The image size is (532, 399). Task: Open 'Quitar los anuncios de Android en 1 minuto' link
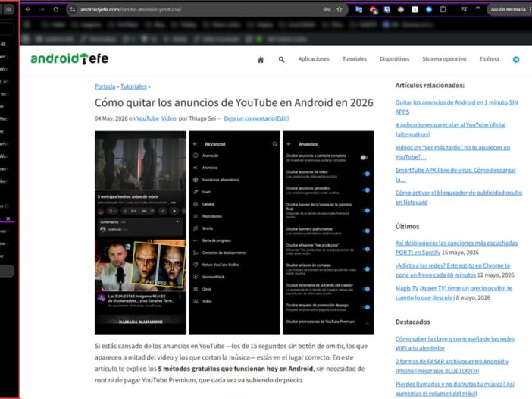click(x=456, y=107)
